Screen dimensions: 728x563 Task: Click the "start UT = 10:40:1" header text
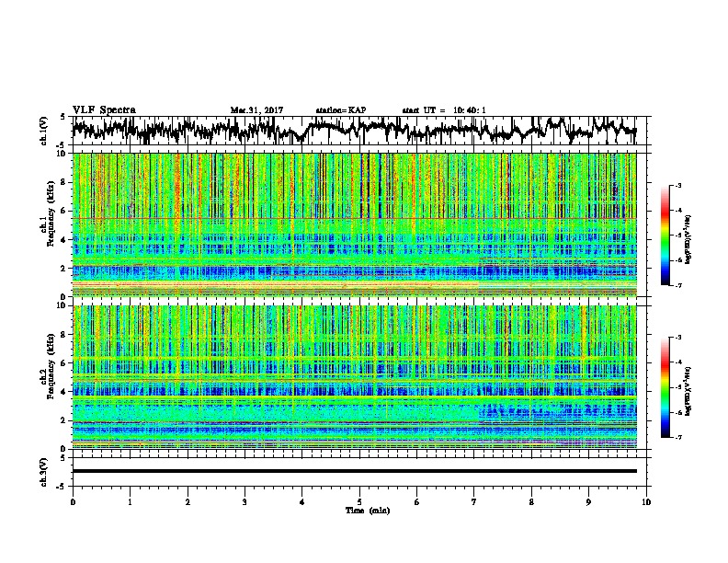coord(444,110)
